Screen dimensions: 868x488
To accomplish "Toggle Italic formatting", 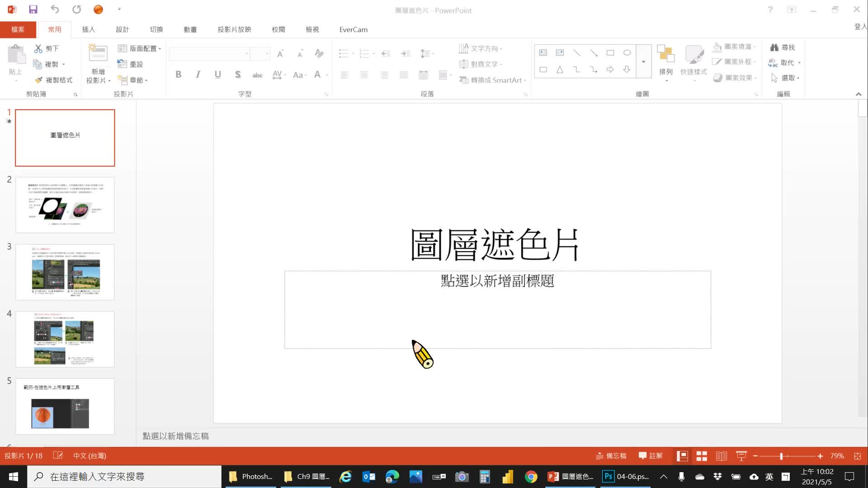I will click(x=198, y=75).
